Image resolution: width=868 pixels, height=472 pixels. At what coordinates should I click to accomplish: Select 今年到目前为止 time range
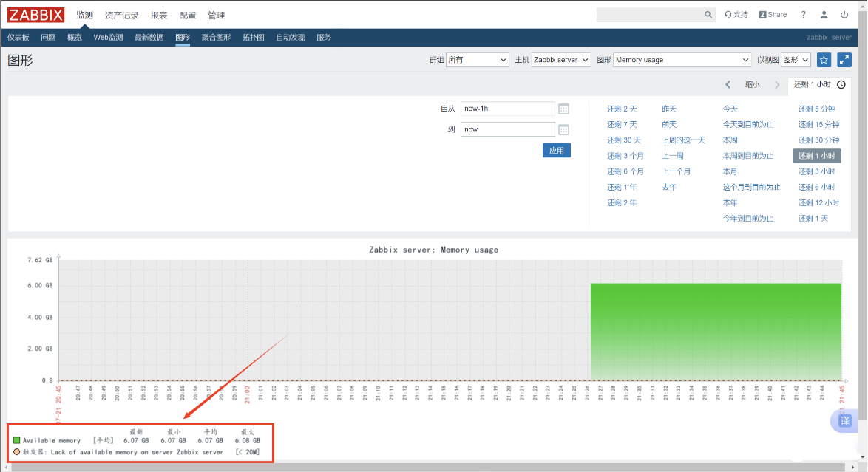pos(748,219)
